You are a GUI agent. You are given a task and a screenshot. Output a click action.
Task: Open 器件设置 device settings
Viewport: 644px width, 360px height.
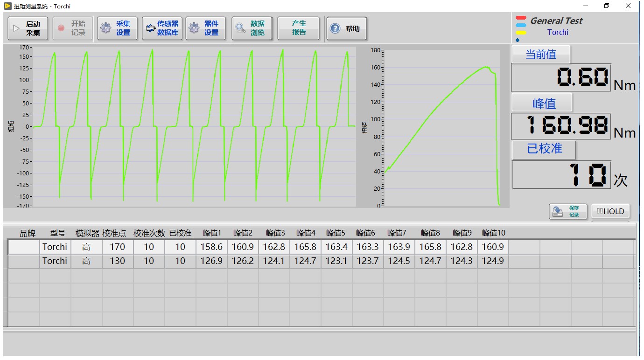tap(206, 28)
